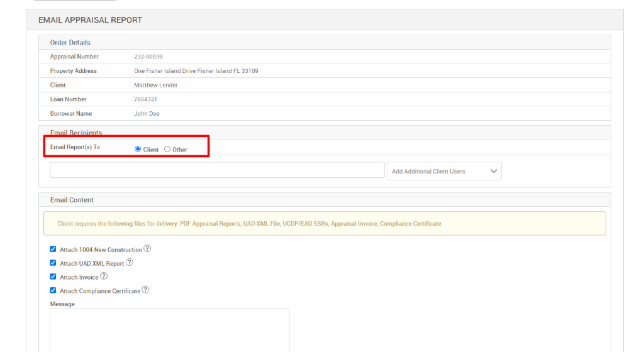Select the property address One Fisher Island Drive
The width and height of the screenshot is (644, 352).
click(196, 71)
